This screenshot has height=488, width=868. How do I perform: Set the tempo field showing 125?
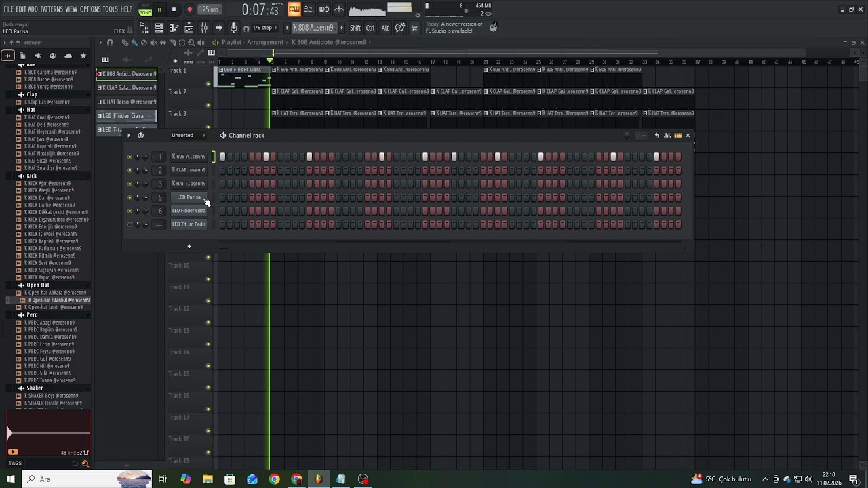click(209, 9)
